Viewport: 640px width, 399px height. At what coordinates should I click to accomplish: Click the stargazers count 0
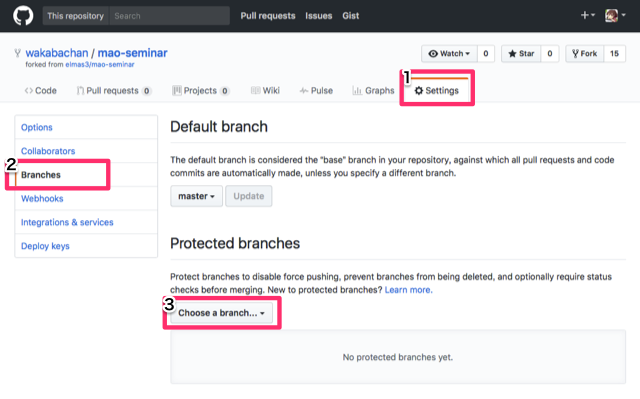[x=550, y=53]
